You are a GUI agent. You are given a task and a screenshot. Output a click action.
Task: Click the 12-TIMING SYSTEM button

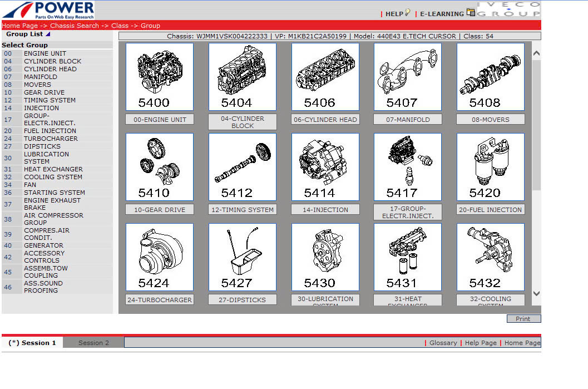coord(243,210)
